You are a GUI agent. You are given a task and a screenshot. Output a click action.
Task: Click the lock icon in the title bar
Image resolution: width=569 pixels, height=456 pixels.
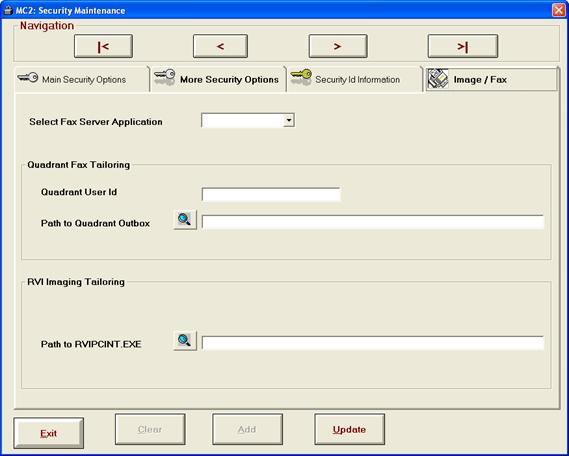coord(8,10)
